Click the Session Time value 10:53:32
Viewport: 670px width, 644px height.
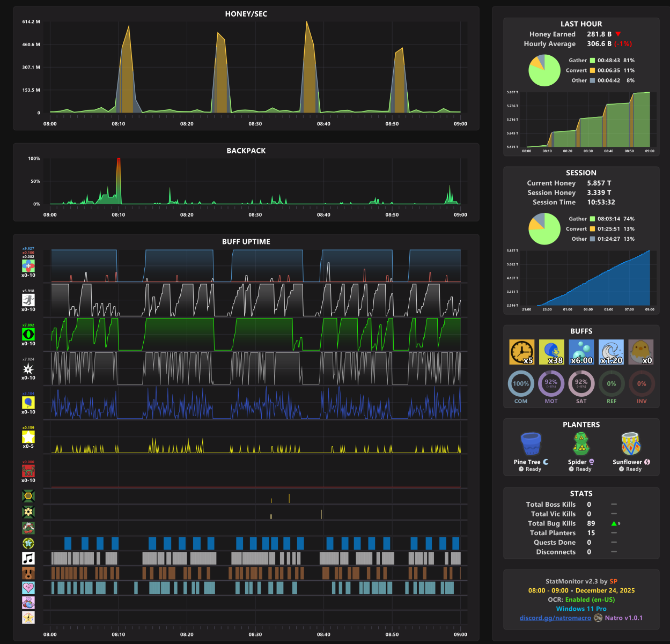click(x=601, y=202)
